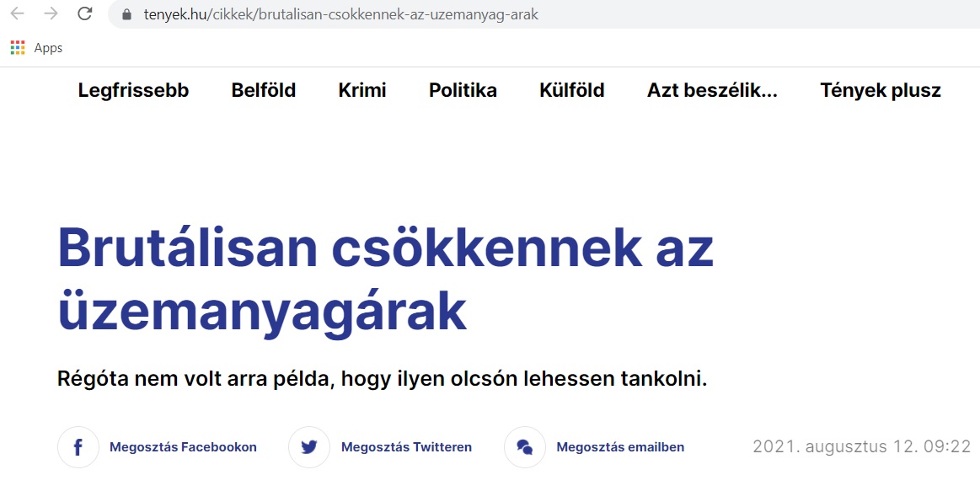The width and height of the screenshot is (980, 491).
Task: Click the round Twitter bird icon
Action: point(309,447)
